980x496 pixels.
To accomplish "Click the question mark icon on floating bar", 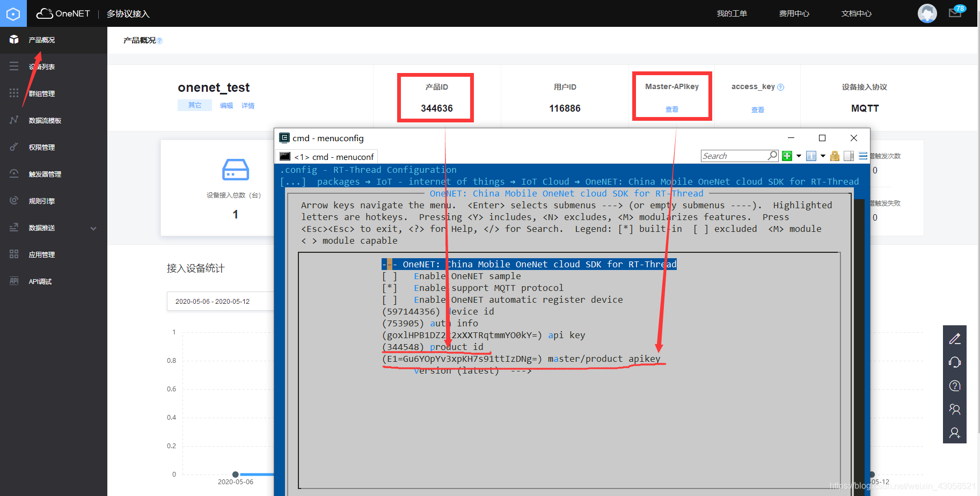I will tap(955, 386).
